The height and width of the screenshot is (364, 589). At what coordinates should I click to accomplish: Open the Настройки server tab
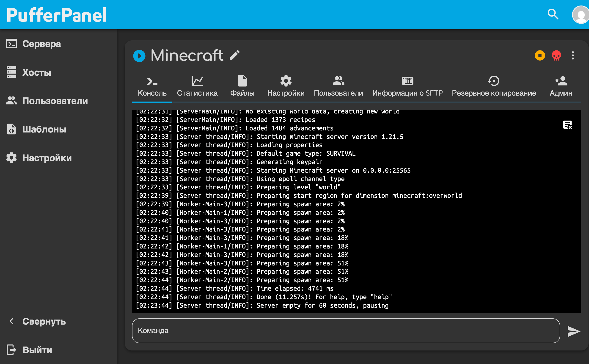coord(286,87)
